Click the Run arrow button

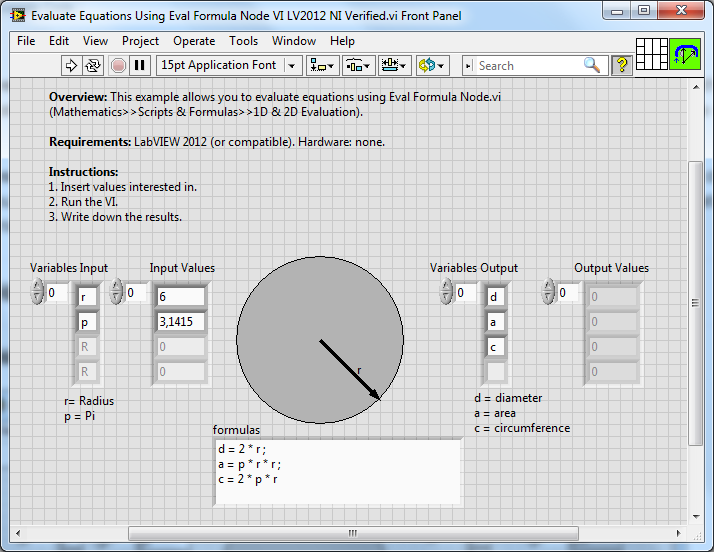71,66
